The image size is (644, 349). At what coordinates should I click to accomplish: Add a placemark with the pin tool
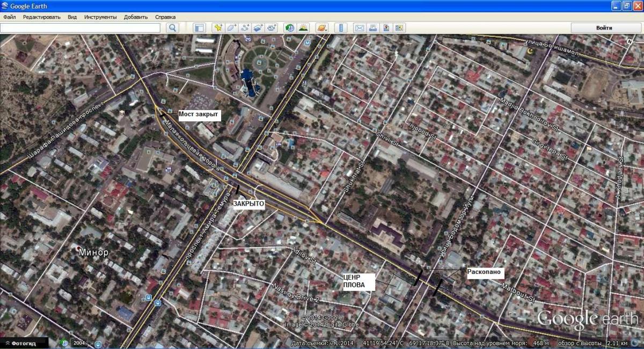tap(218, 28)
